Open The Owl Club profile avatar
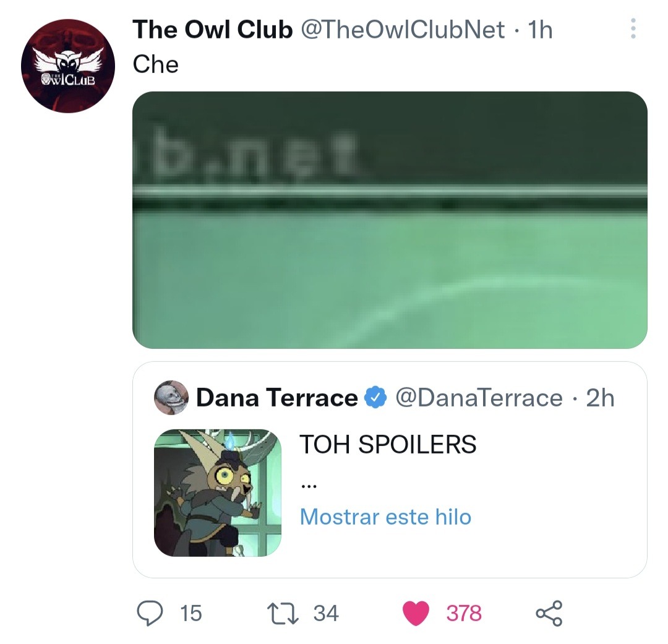668x644 pixels. tap(68, 66)
